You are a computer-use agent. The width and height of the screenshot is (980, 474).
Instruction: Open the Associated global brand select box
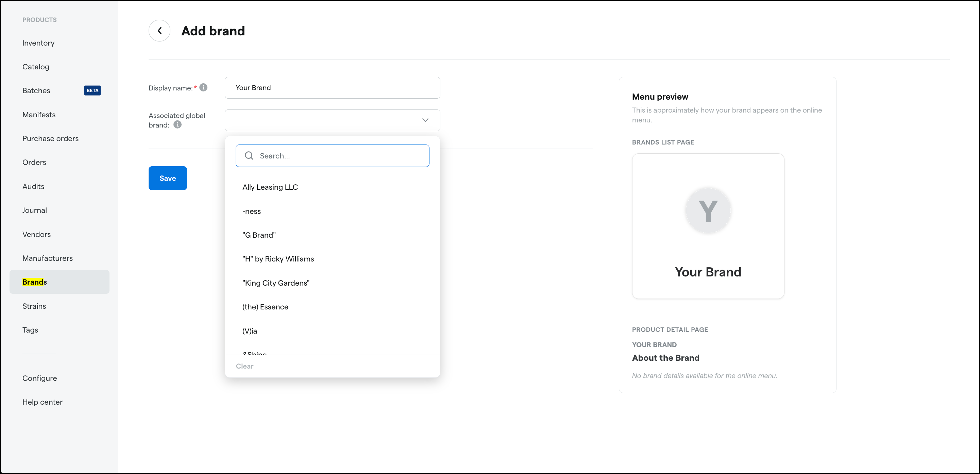tap(332, 120)
